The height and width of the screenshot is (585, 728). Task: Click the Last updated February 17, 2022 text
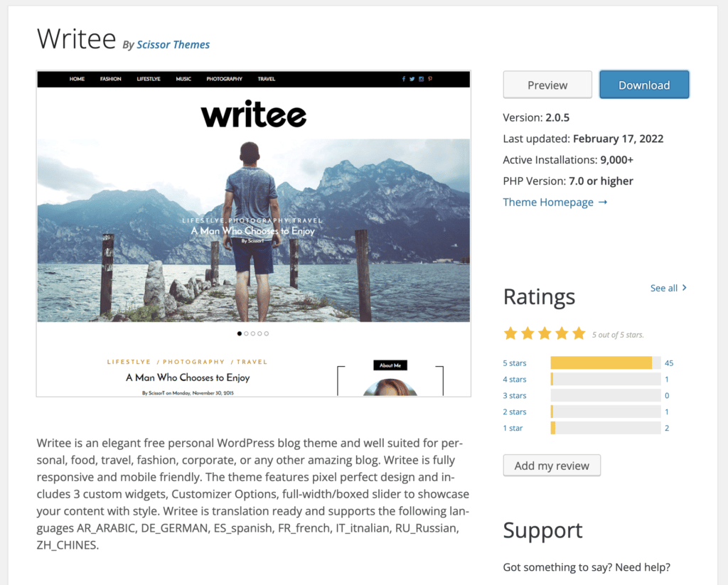pos(583,139)
